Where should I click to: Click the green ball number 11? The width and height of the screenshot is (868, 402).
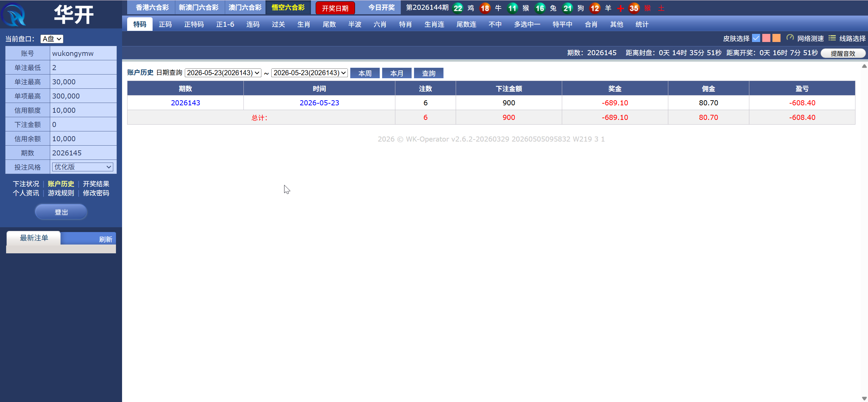512,8
